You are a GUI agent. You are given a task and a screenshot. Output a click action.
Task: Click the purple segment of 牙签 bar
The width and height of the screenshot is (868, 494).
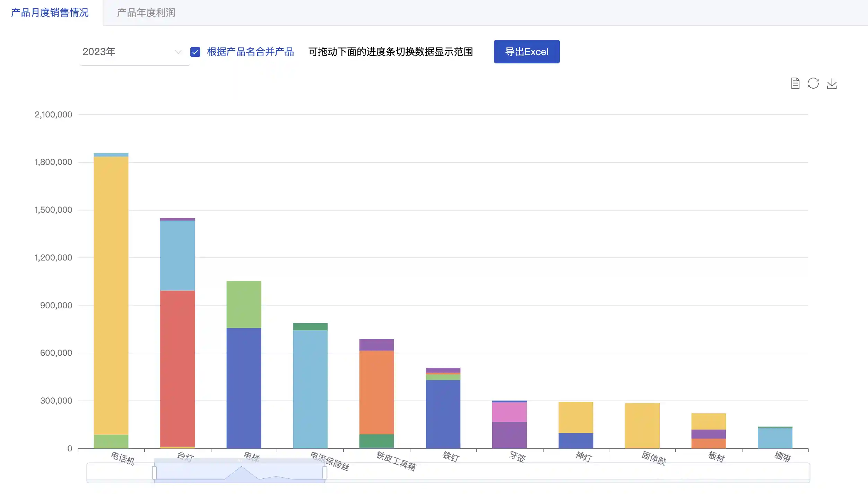pyautogui.click(x=509, y=435)
